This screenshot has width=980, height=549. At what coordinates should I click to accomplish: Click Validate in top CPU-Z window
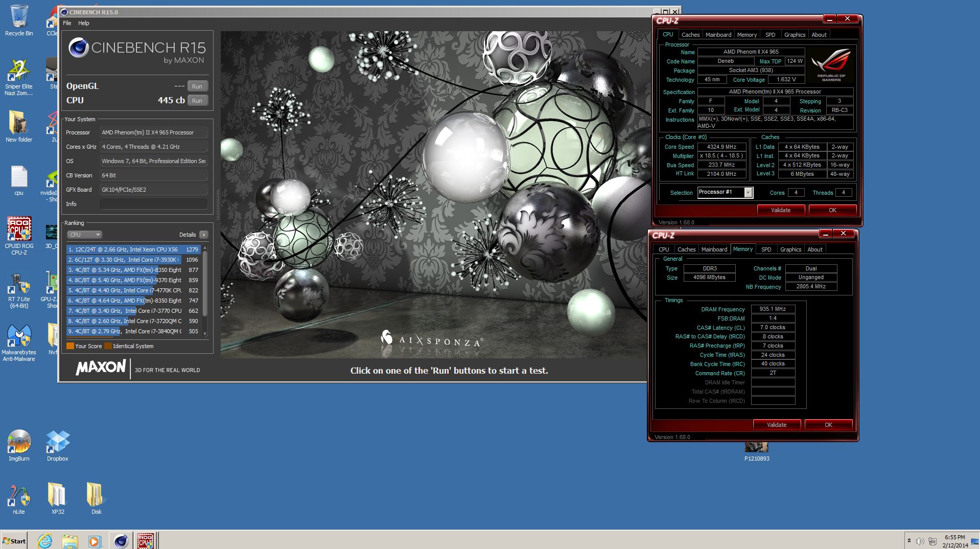tap(781, 210)
